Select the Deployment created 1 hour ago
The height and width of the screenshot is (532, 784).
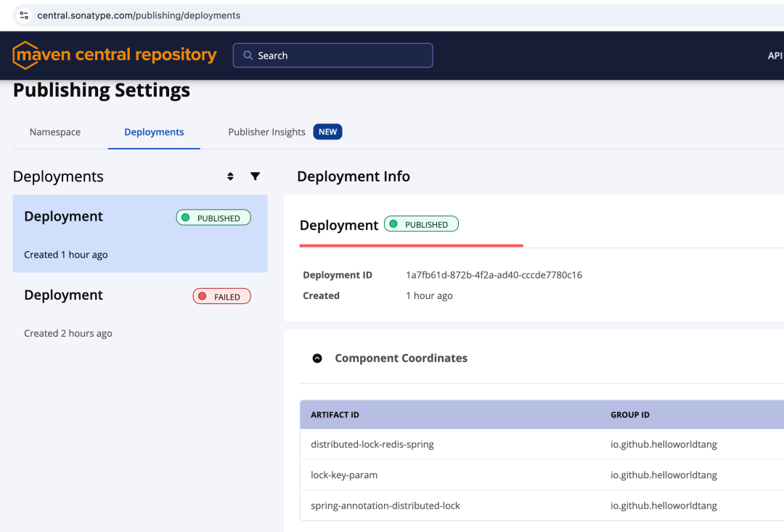(140, 234)
